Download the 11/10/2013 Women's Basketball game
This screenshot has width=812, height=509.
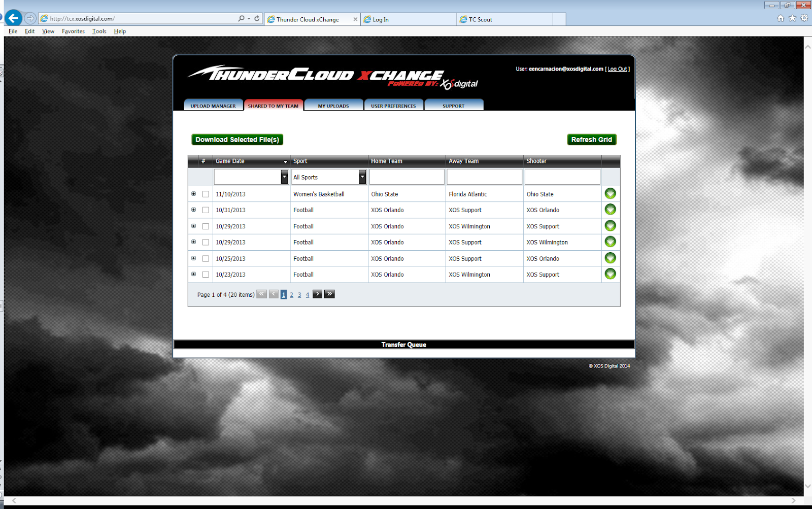coord(610,193)
